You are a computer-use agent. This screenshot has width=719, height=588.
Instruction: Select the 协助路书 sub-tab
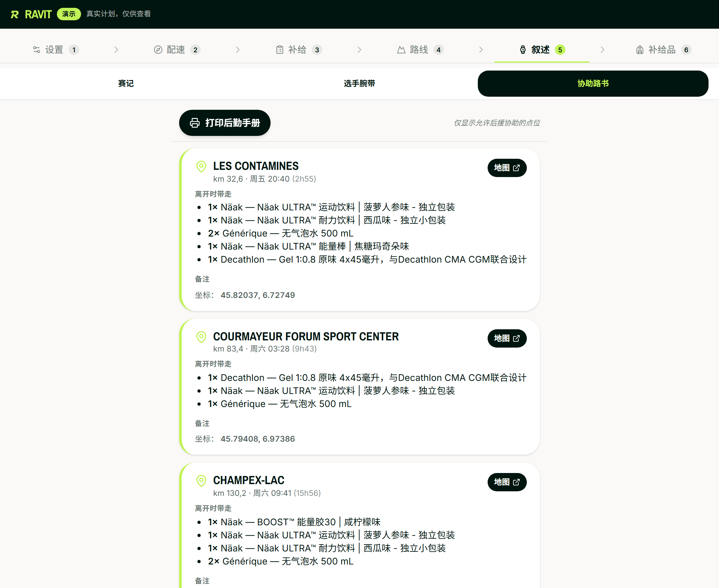click(593, 83)
